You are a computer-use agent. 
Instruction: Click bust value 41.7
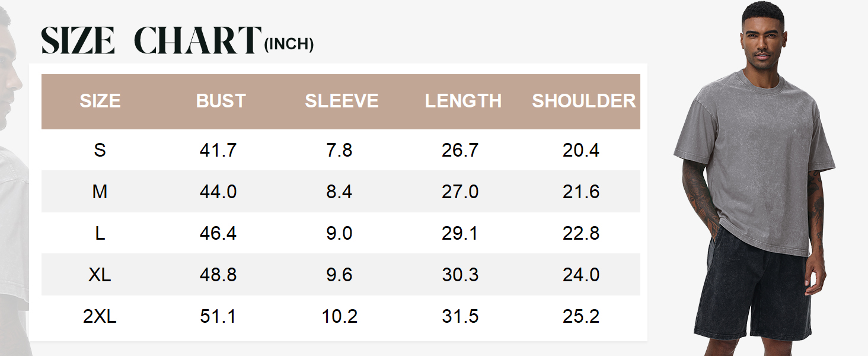[218, 150]
